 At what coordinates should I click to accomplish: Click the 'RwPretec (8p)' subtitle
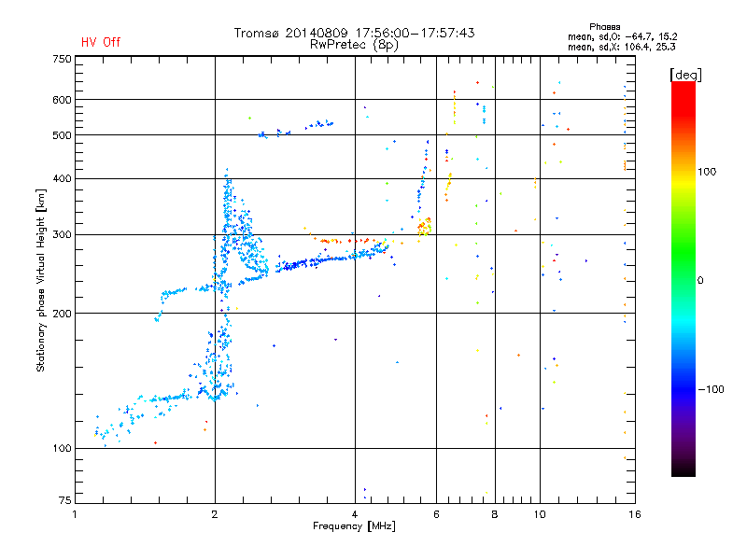(354, 45)
